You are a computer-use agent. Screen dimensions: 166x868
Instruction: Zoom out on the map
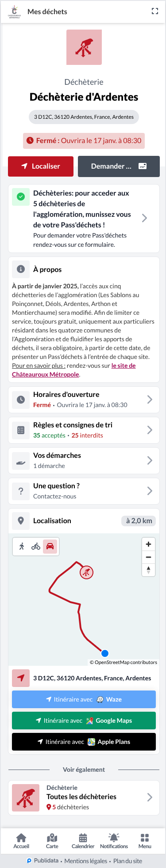(x=148, y=557)
